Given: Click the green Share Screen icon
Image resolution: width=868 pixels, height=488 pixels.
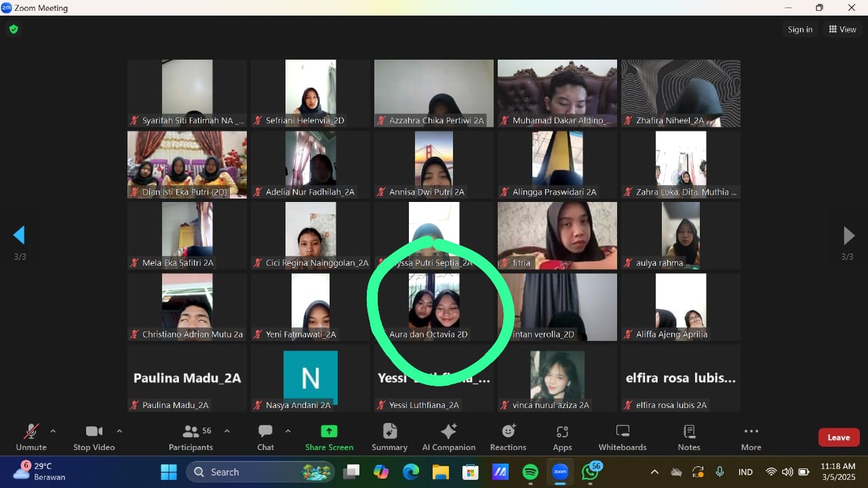Looking at the screenshot, I should 329,432.
